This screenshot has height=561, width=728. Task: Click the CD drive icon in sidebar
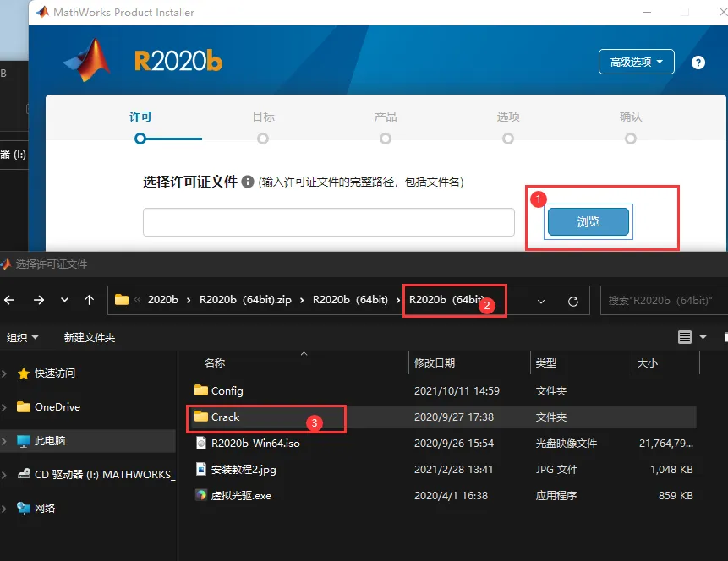click(x=23, y=474)
